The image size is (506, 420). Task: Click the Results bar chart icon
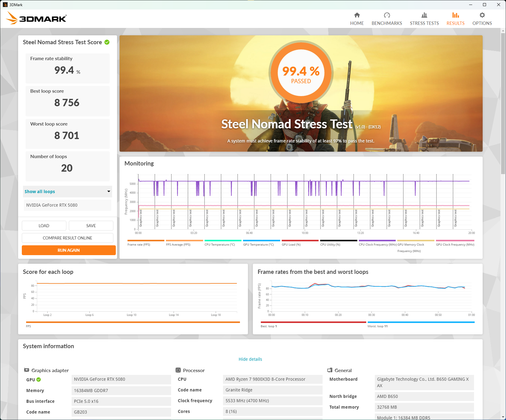(x=455, y=15)
